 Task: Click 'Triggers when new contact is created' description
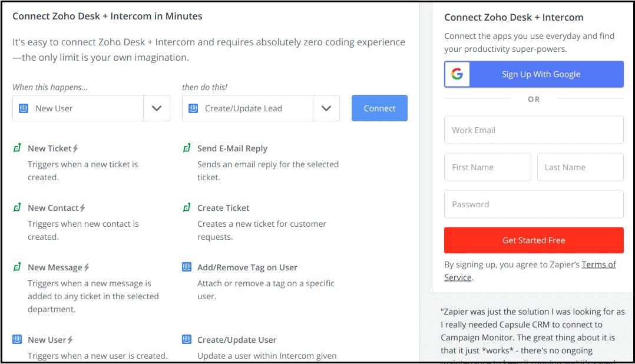pyautogui.click(x=83, y=230)
